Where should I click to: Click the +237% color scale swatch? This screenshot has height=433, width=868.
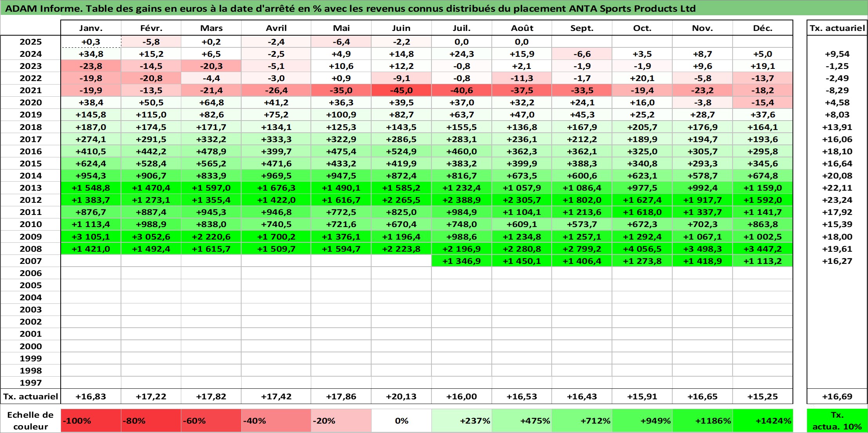point(462,421)
